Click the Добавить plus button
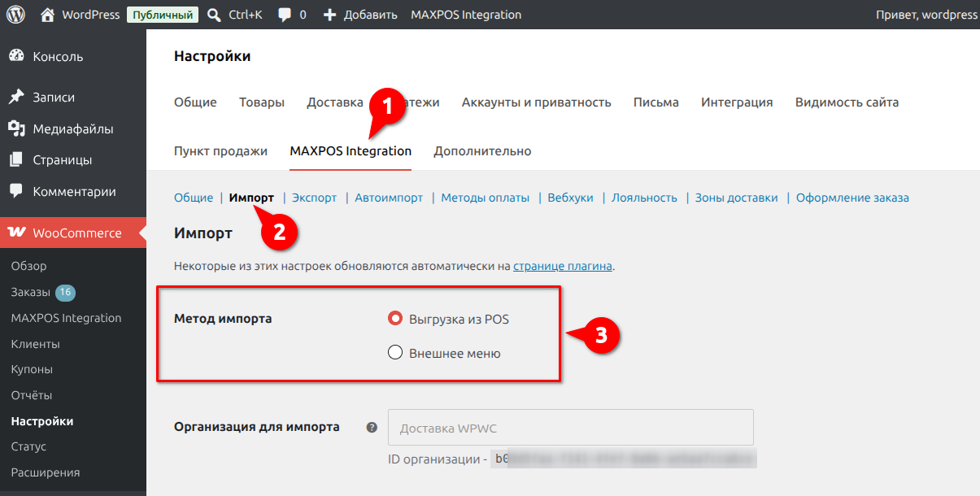 click(x=359, y=15)
